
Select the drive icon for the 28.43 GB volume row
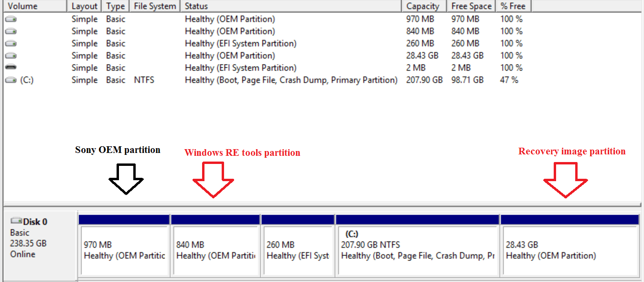click(x=11, y=56)
